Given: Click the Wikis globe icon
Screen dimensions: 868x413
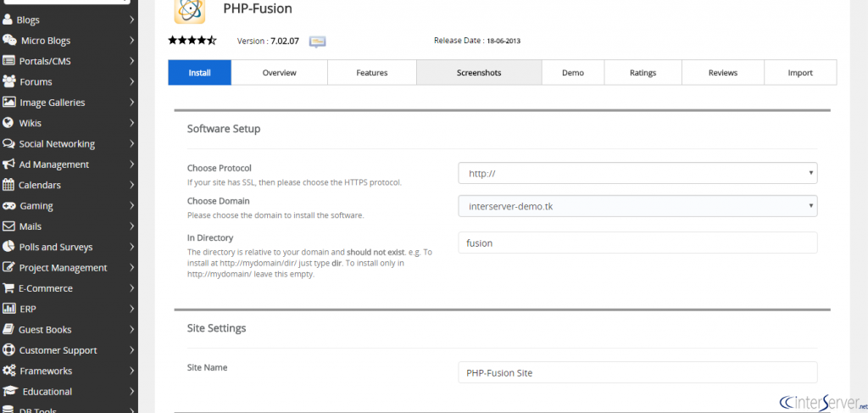Looking at the screenshot, I should point(8,123).
